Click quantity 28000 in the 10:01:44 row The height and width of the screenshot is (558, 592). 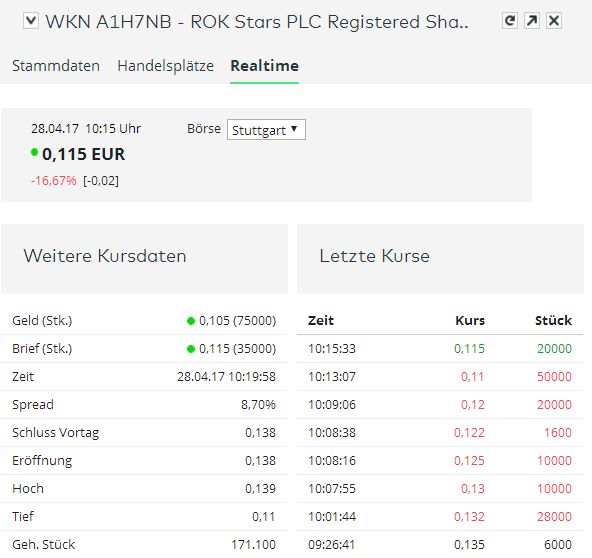[555, 516]
